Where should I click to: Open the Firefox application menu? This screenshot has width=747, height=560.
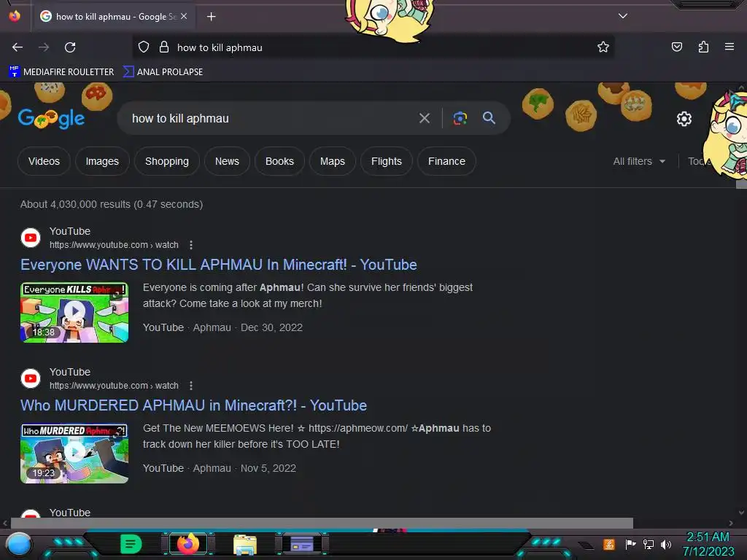[x=729, y=47]
